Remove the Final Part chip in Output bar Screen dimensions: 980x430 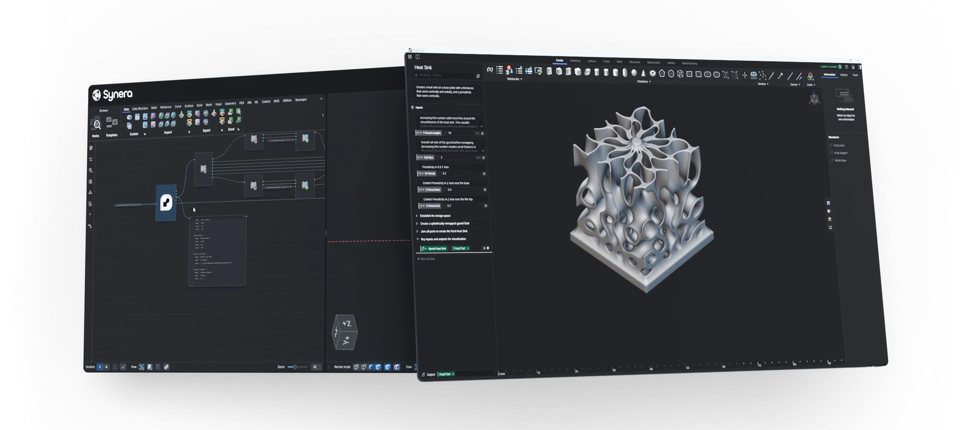(453, 374)
